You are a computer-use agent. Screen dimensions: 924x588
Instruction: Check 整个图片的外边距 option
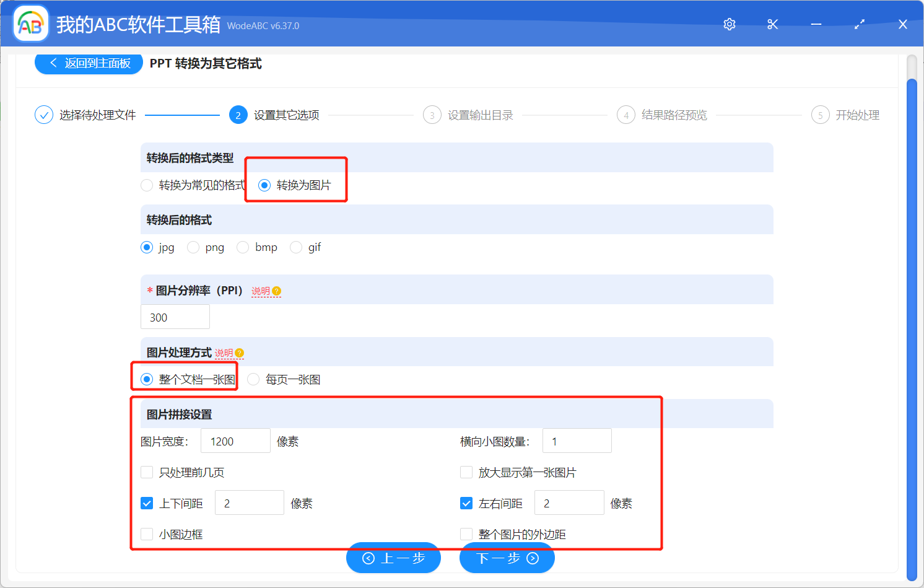pos(466,533)
